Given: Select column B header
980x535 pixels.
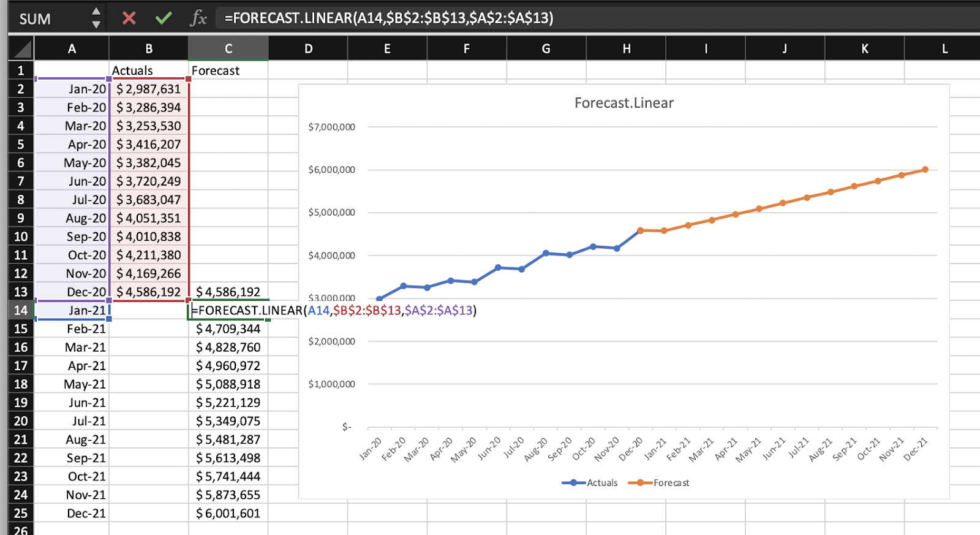Looking at the screenshot, I should point(149,49).
